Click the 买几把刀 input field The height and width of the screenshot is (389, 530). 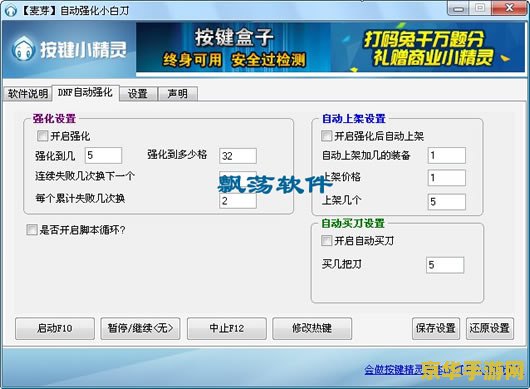tap(445, 265)
